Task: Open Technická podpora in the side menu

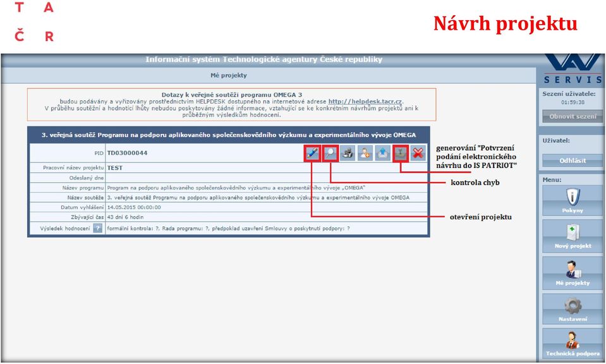Action: click(x=573, y=344)
